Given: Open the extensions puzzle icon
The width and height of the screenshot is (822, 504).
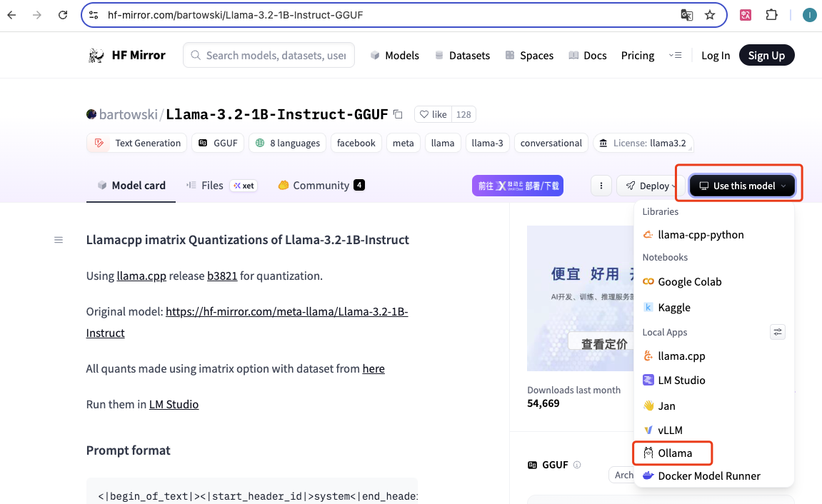Looking at the screenshot, I should click(x=772, y=15).
